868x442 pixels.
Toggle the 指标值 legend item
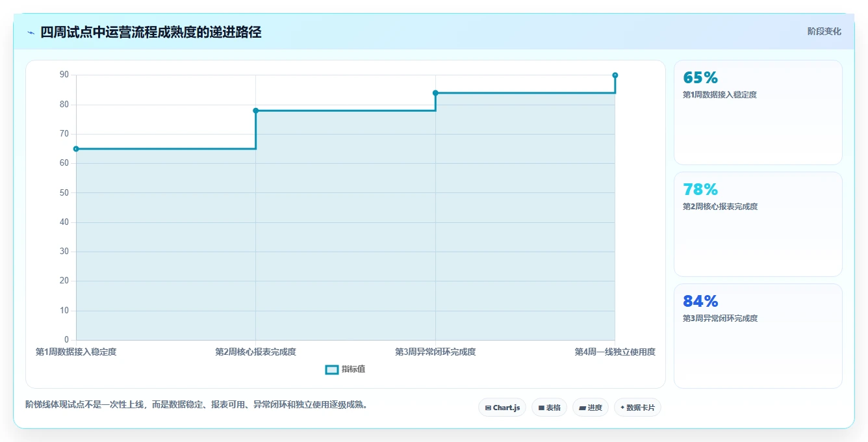point(345,369)
